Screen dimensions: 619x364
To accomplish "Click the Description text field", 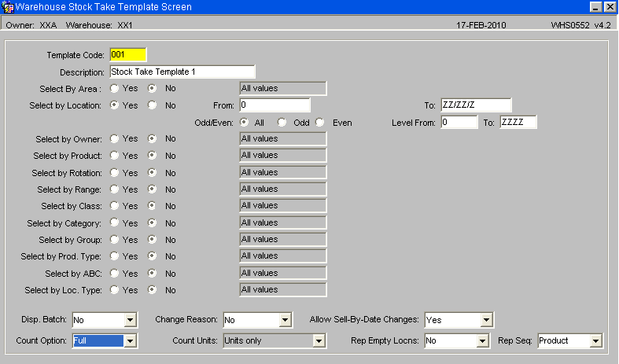I will coord(182,72).
